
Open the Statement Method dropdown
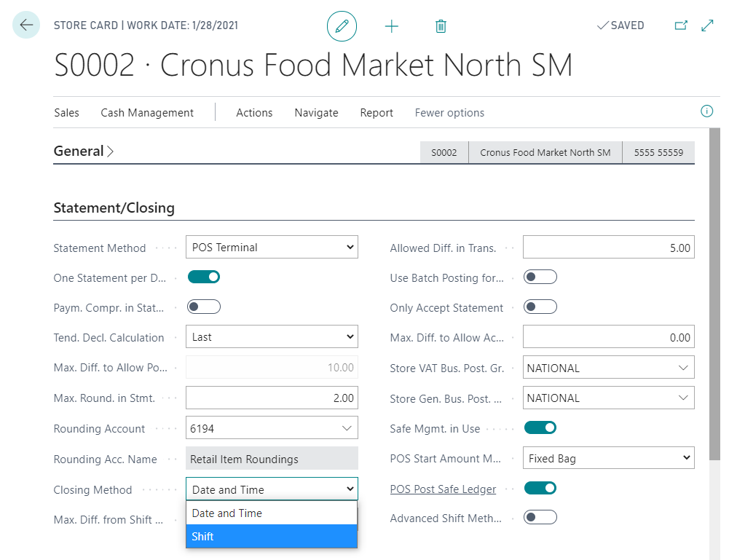tap(272, 248)
